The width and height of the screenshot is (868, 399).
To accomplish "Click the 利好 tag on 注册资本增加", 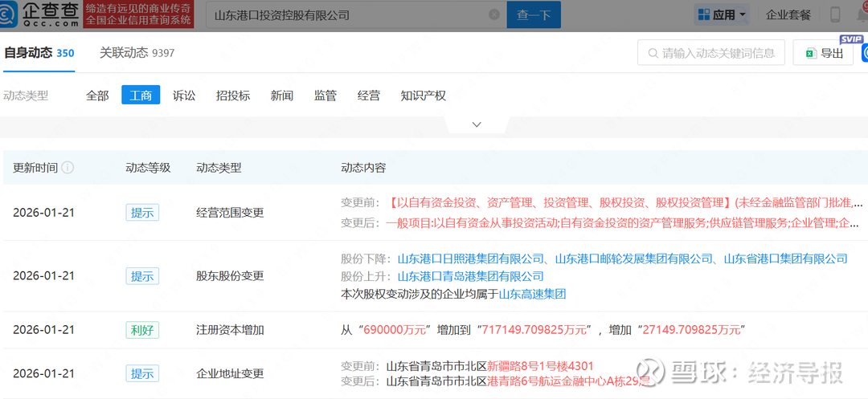I will pyautogui.click(x=141, y=330).
